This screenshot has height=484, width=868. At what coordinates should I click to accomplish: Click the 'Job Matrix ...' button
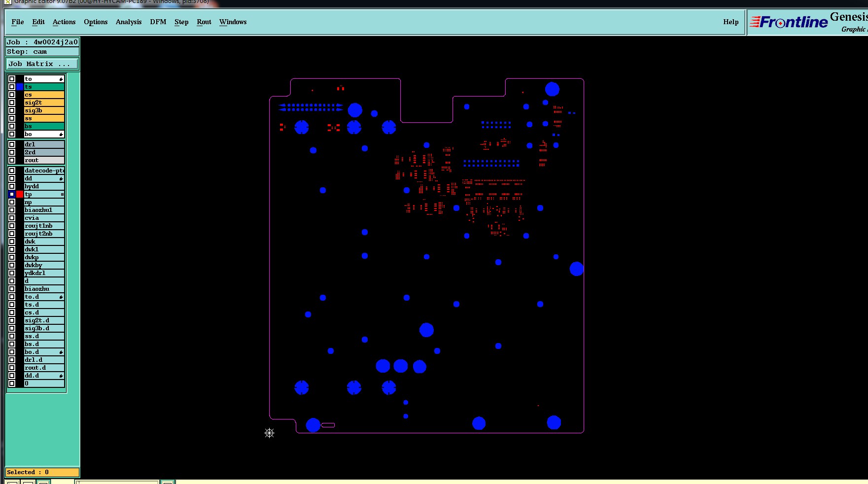[x=42, y=64]
